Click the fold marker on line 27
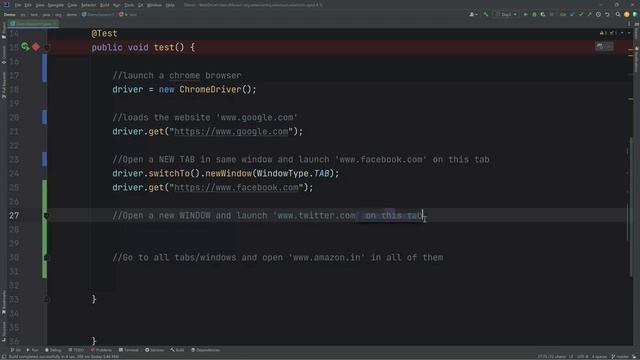Image resolution: width=640 pixels, height=360 pixels. pos(46,216)
